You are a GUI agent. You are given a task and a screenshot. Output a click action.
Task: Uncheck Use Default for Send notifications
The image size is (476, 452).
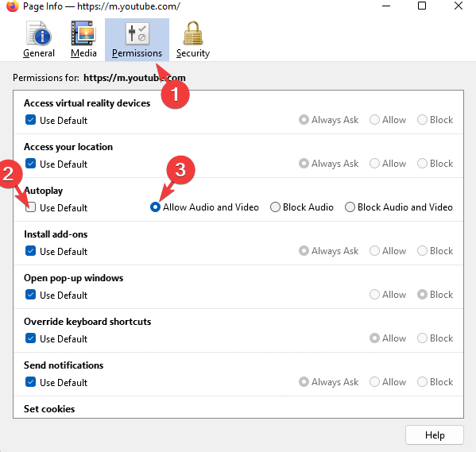click(x=30, y=382)
